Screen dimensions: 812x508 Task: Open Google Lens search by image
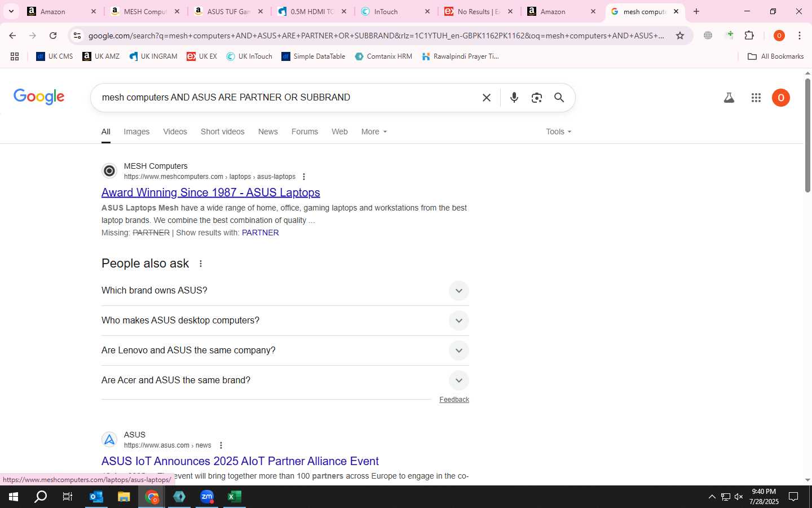[537, 98]
